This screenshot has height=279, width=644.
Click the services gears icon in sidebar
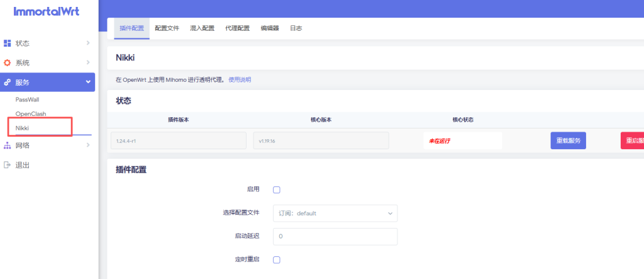[7, 83]
